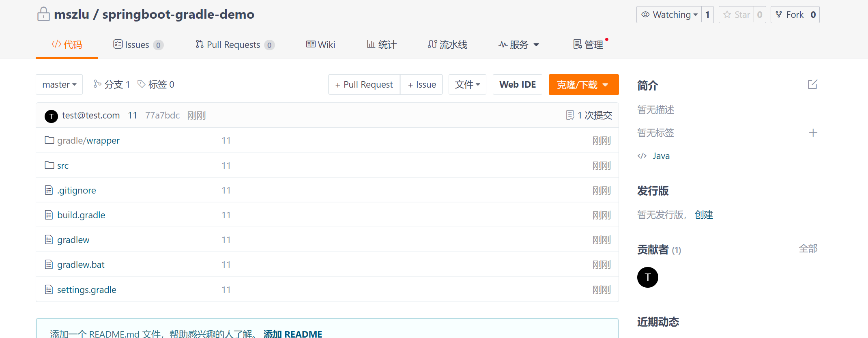The image size is (868, 338).
Task: Click the contributor avatar under 贡献者
Action: click(x=647, y=278)
